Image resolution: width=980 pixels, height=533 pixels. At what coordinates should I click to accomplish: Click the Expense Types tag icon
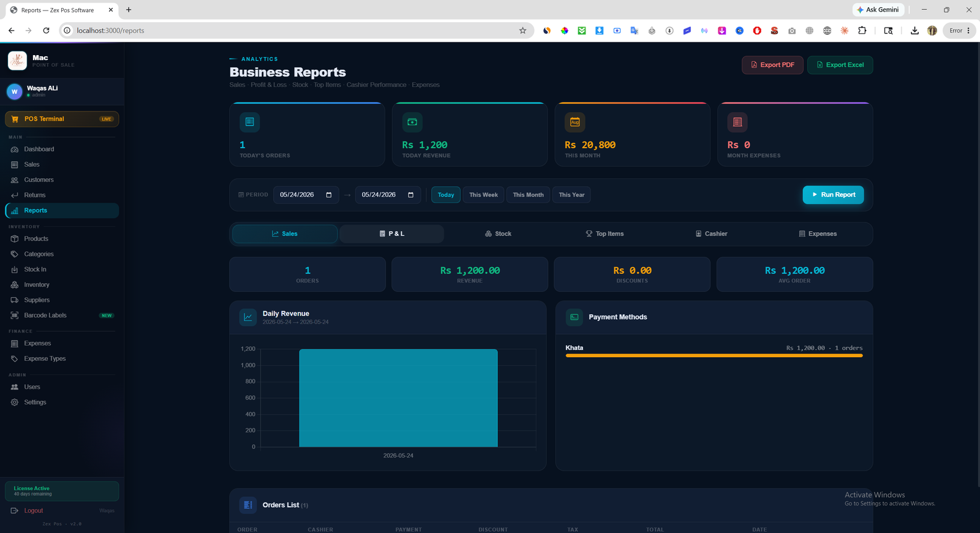15,359
